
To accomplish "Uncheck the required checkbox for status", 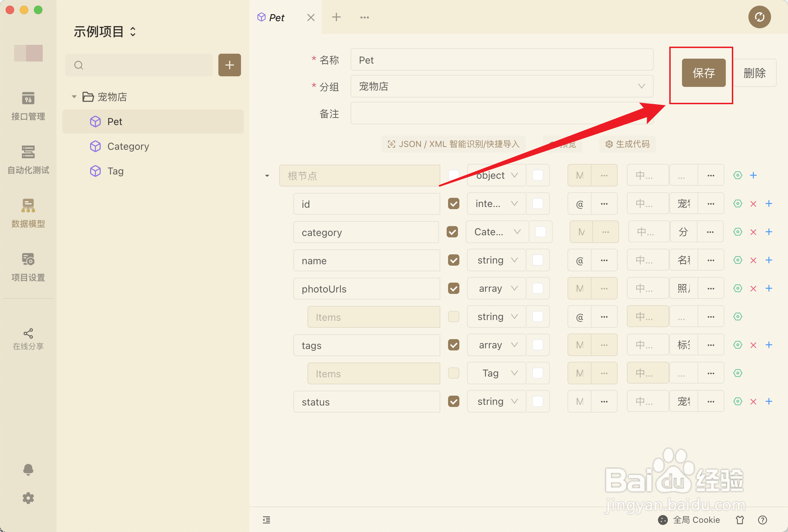I will pos(454,402).
